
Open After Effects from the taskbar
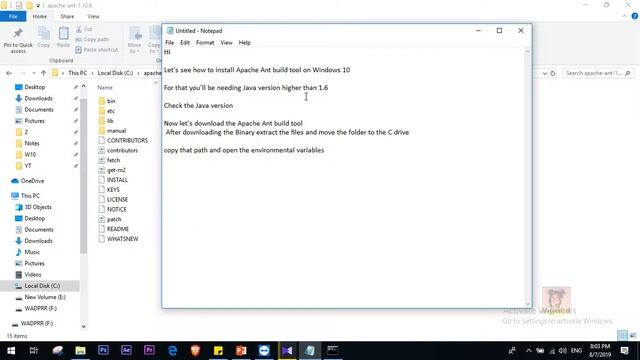point(126,350)
